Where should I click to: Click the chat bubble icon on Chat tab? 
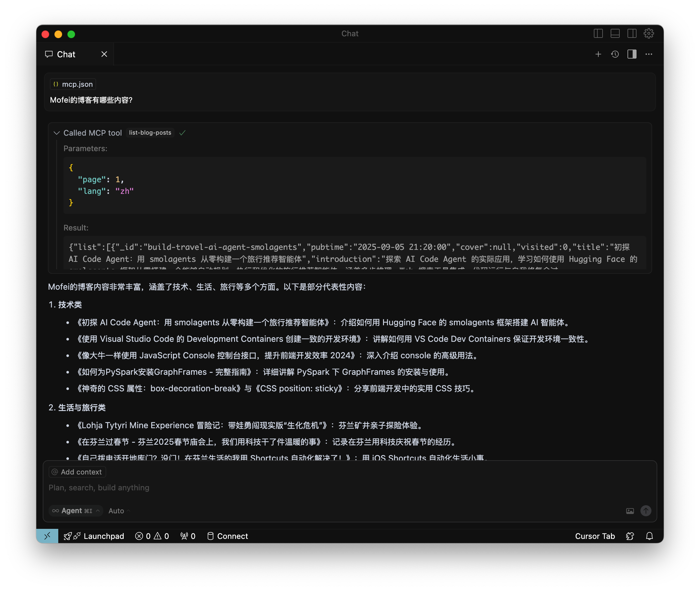(49, 54)
